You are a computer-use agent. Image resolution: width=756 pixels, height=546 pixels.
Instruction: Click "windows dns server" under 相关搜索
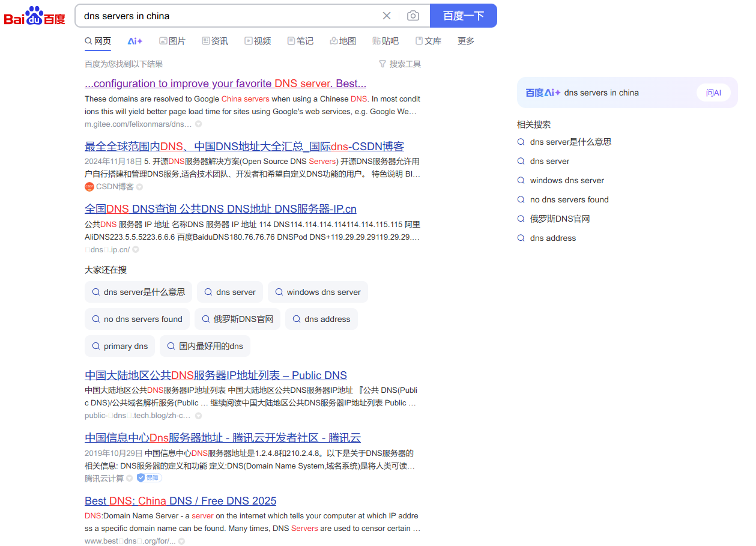tap(567, 181)
